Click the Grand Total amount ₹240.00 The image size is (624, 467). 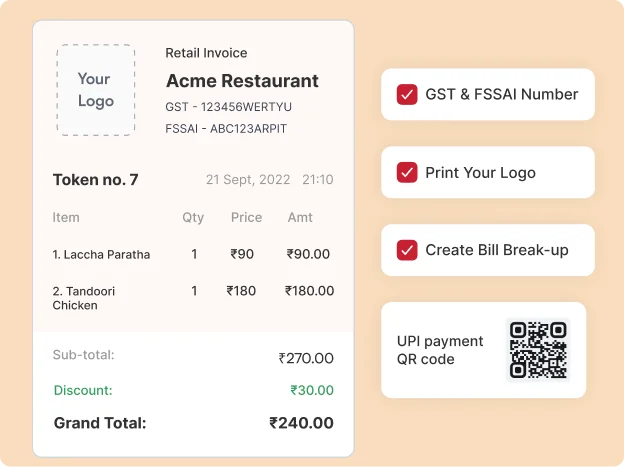(301, 423)
